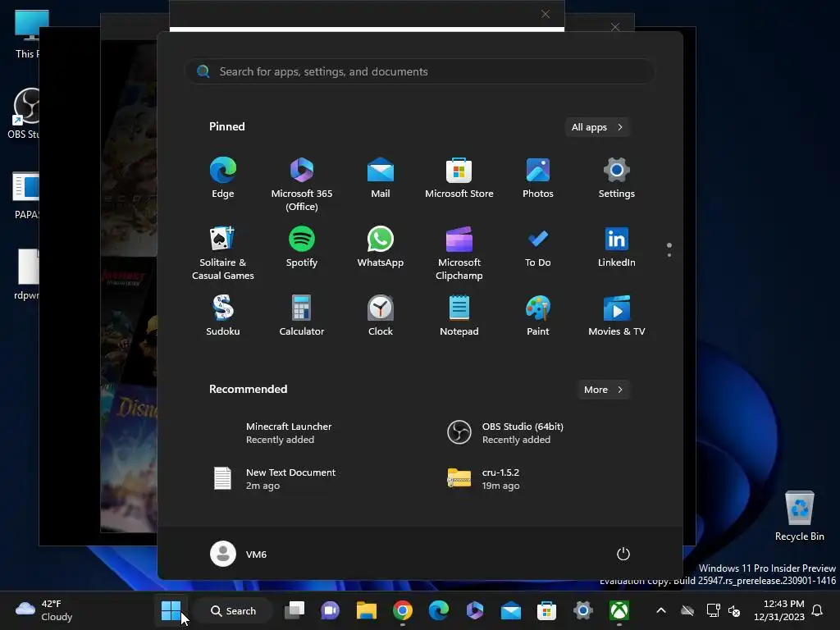Launch Paint app
This screenshot has height=630, width=840.
point(538,316)
